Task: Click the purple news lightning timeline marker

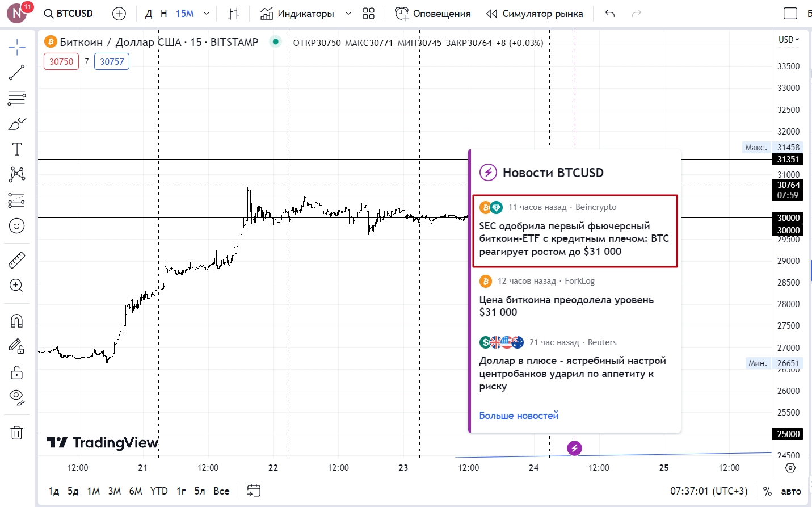Action: pyautogui.click(x=574, y=449)
